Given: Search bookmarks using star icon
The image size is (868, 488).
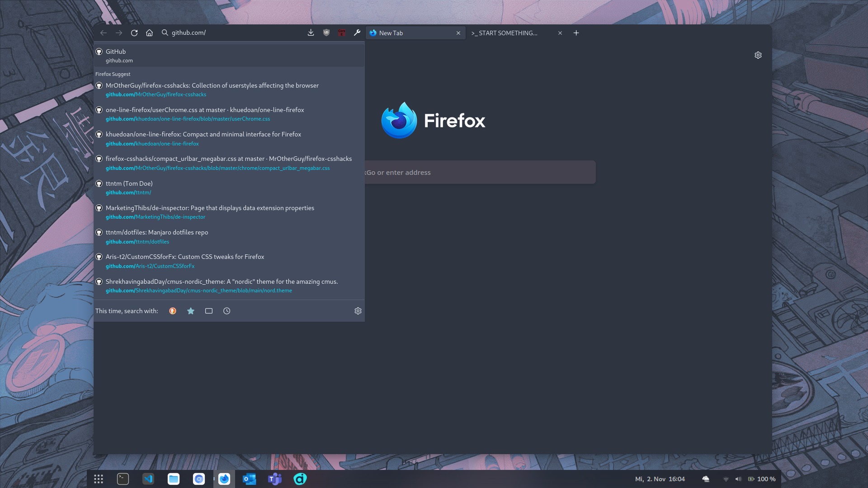Looking at the screenshot, I should tap(191, 311).
